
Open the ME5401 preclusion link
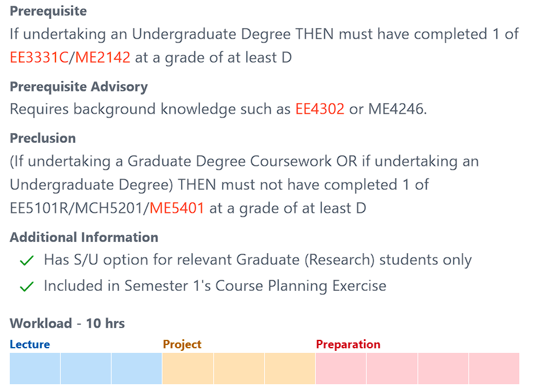pos(177,209)
